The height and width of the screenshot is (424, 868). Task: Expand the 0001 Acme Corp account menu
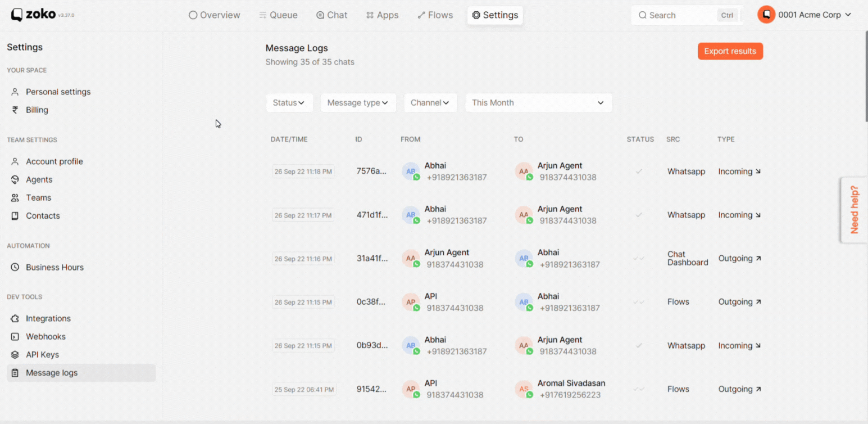[x=805, y=15]
